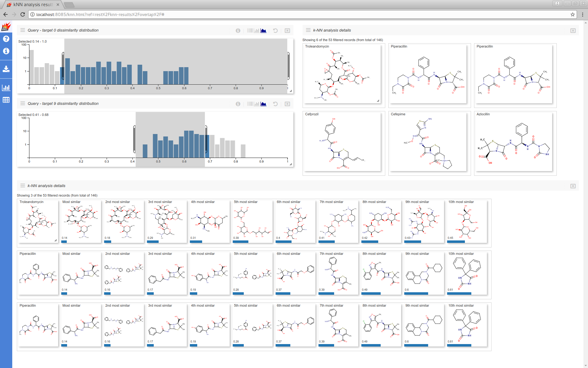Open the Help sidebar icon
The image size is (588, 368).
pos(6,39)
